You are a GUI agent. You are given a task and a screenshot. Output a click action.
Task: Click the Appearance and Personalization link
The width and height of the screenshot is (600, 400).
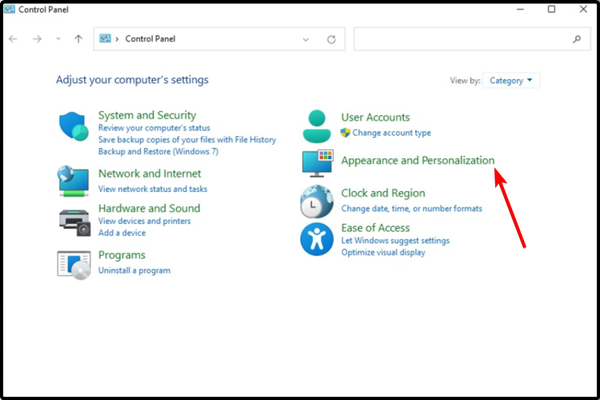[x=417, y=160]
